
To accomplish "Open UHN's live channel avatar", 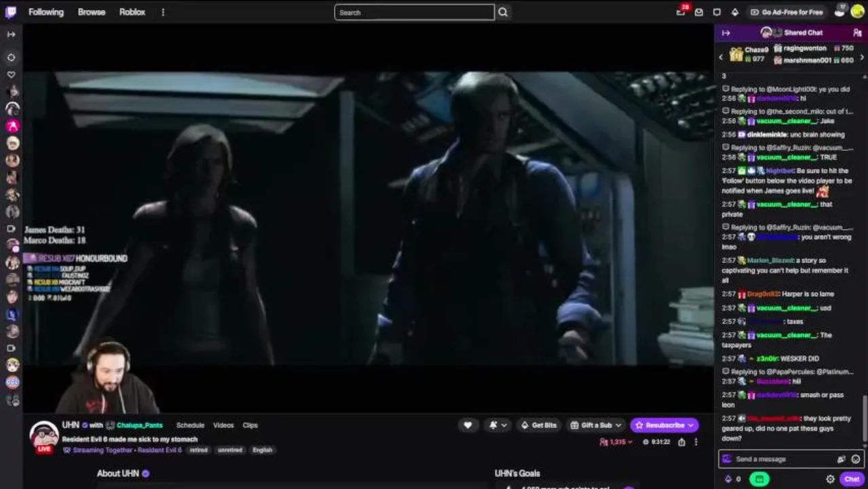I will pos(43,435).
